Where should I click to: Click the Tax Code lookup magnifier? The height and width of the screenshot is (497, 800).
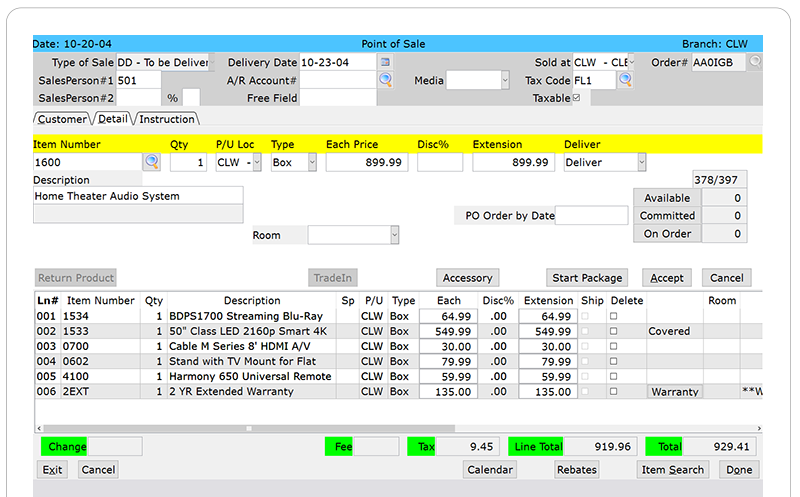625,80
